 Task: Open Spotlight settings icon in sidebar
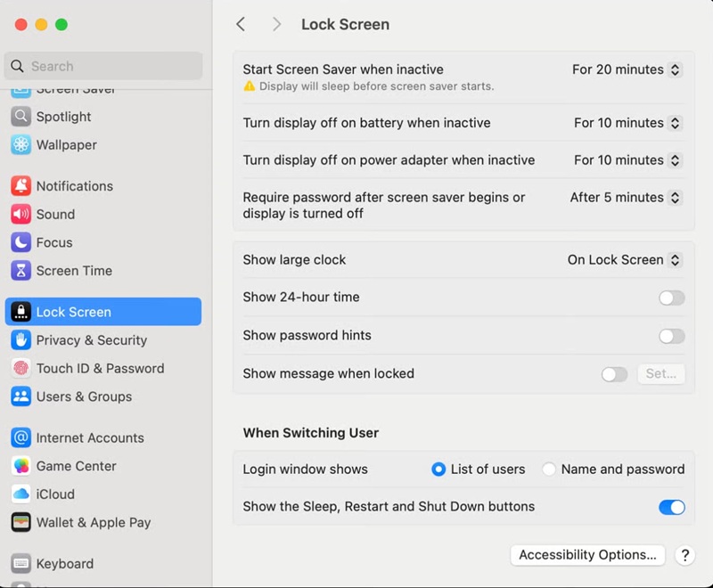coord(20,117)
